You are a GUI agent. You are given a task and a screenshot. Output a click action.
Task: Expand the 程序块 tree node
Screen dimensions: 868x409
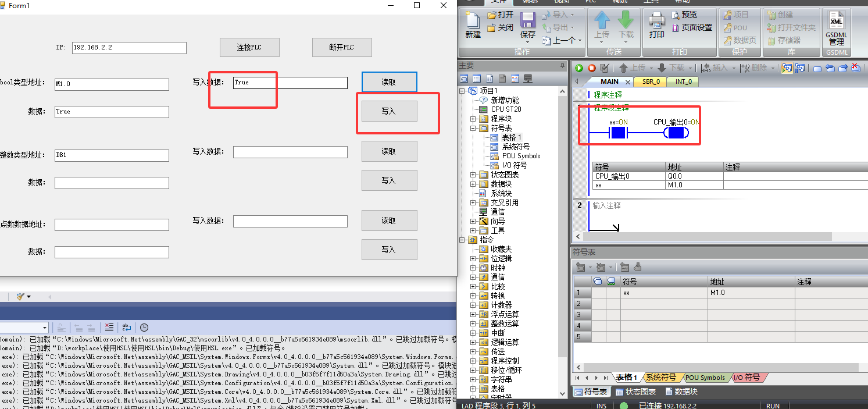tap(473, 118)
